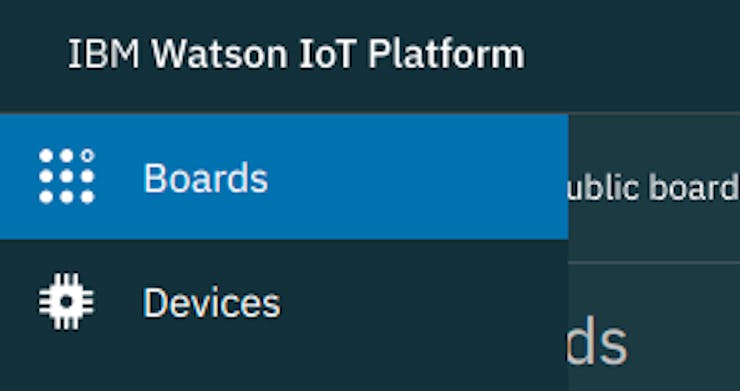Click the empty area of the highlighted Boards row
The width and height of the screenshot is (740, 391).
tap(415, 177)
